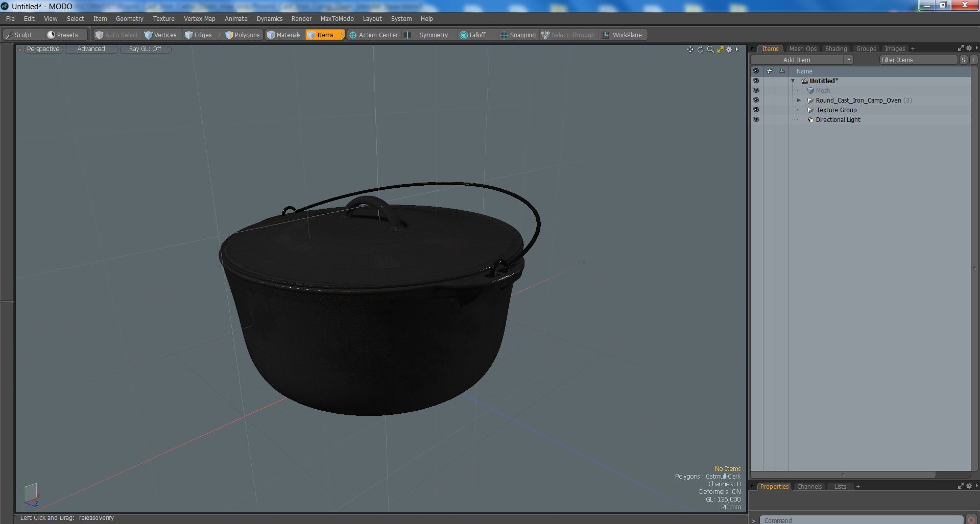Click the axis column header icon
The width and height of the screenshot is (980, 524).
pos(782,71)
